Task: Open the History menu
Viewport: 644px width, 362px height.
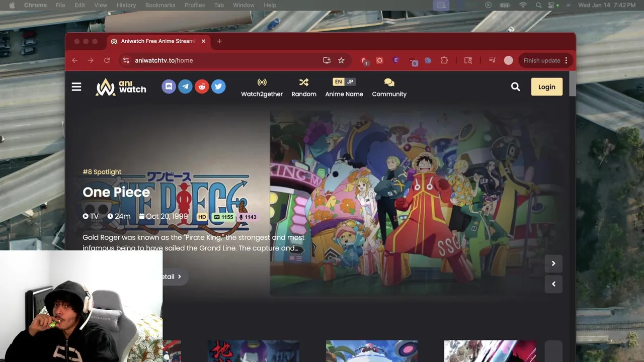Action: (x=126, y=5)
